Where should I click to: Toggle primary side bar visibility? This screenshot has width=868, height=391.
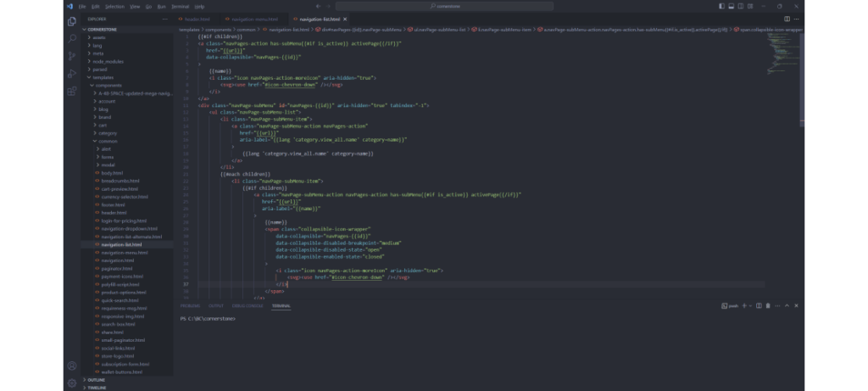click(x=722, y=6)
